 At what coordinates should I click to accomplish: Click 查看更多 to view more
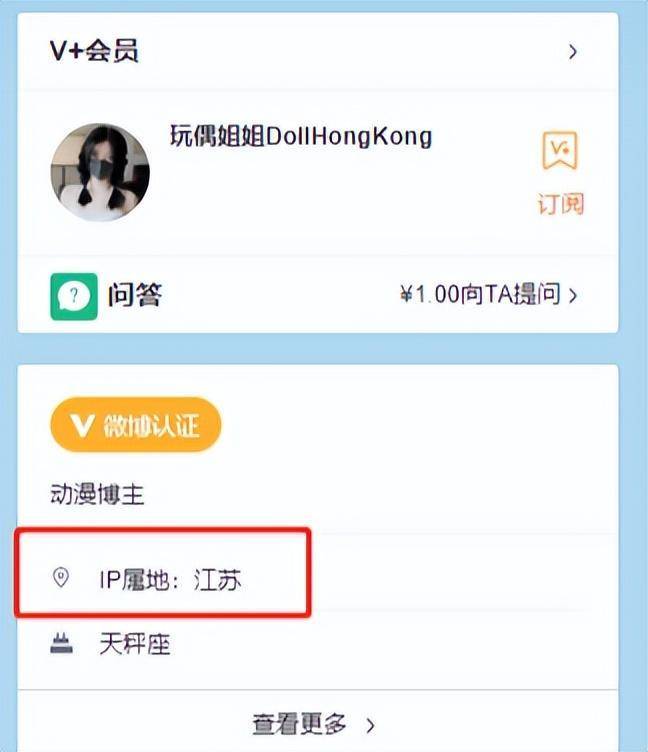coord(299,724)
